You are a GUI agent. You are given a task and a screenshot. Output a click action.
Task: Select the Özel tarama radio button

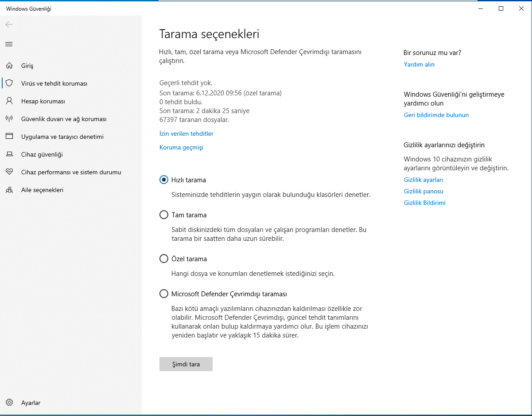pos(164,259)
